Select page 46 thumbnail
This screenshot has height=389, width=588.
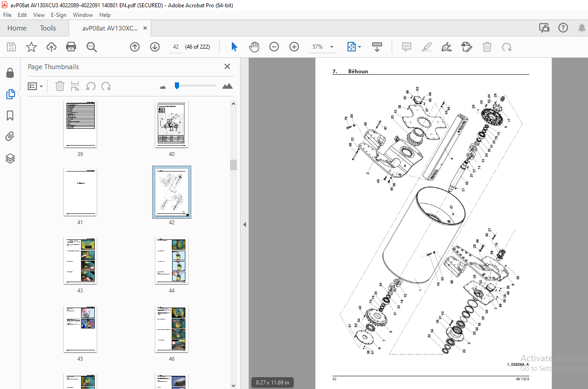pyautogui.click(x=172, y=329)
